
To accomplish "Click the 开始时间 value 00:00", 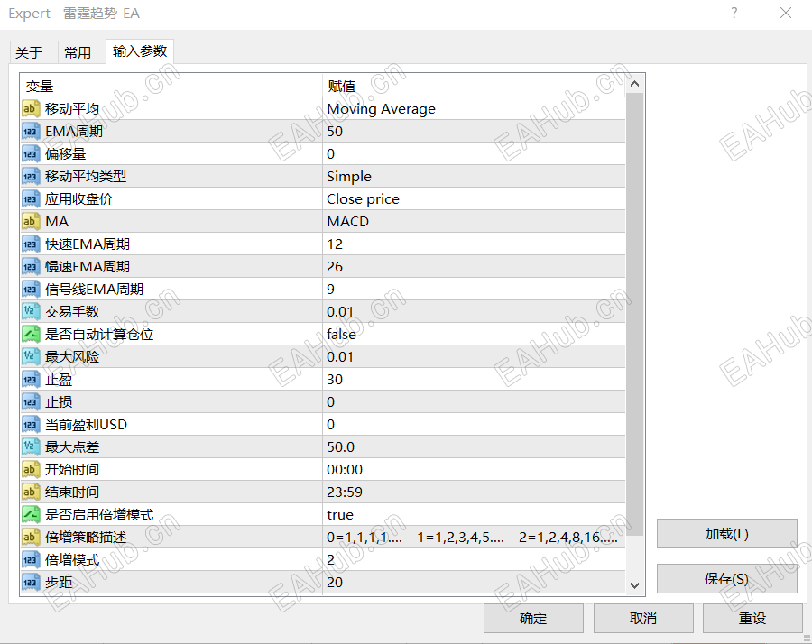I will point(345,470).
